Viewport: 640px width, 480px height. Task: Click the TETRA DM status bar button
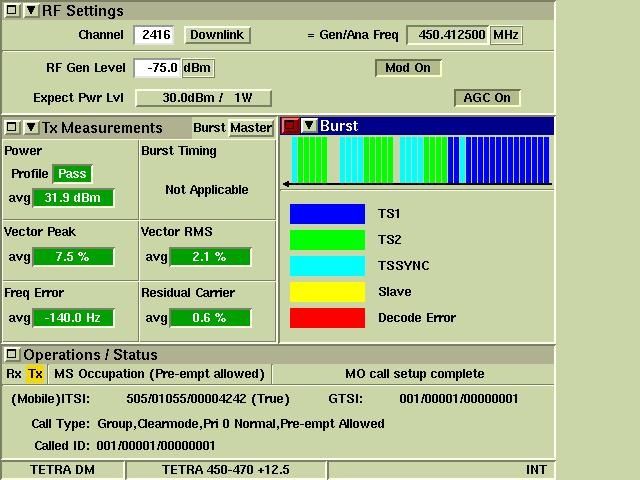click(x=62, y=469)
